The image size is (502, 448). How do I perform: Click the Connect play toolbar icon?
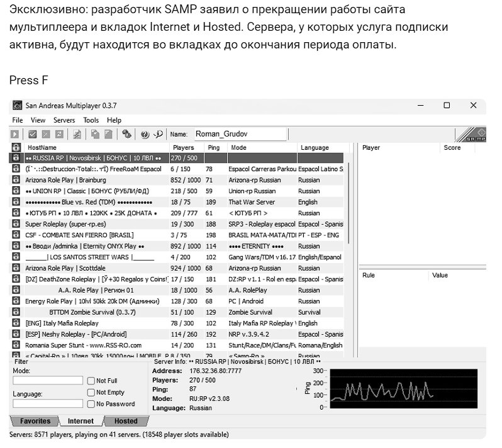[14, 135]
